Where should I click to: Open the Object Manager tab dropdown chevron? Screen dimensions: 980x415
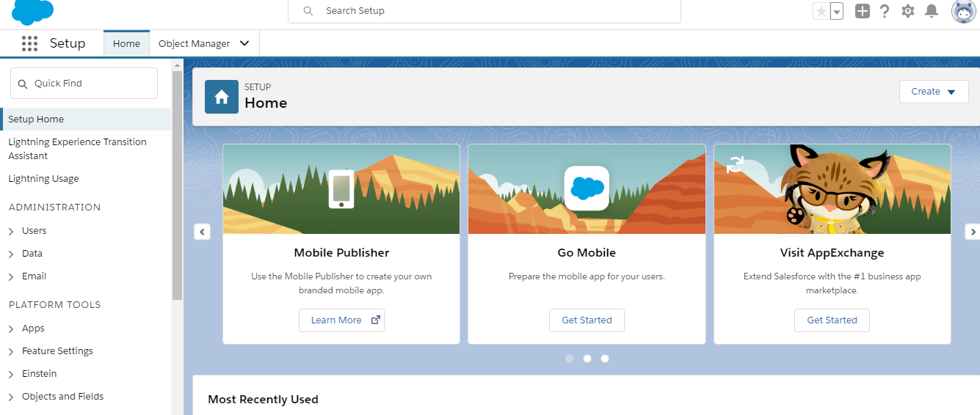click(x=244, y=43)
